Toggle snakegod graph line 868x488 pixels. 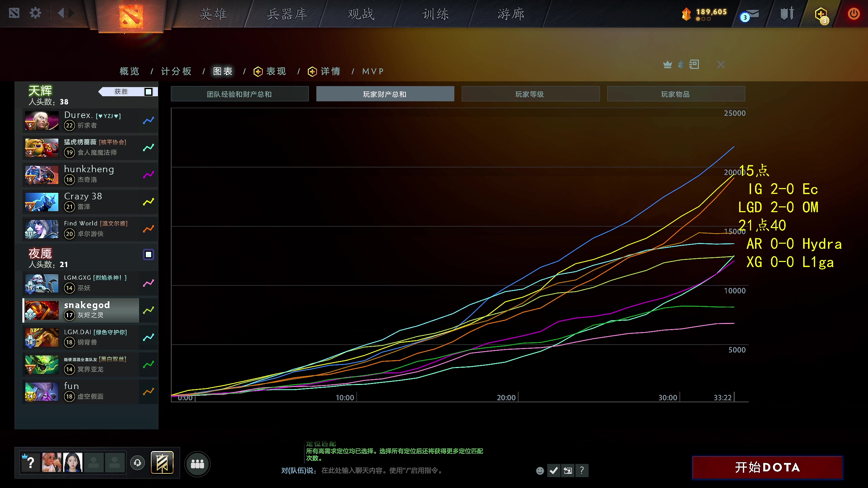click(x=149, y=310)
